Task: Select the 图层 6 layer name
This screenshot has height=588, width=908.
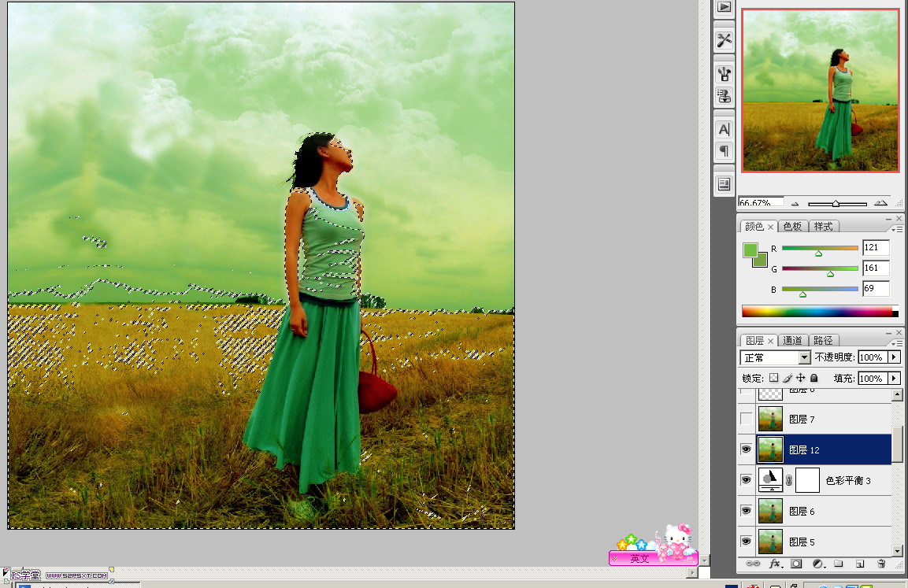Action: point(802,511)
